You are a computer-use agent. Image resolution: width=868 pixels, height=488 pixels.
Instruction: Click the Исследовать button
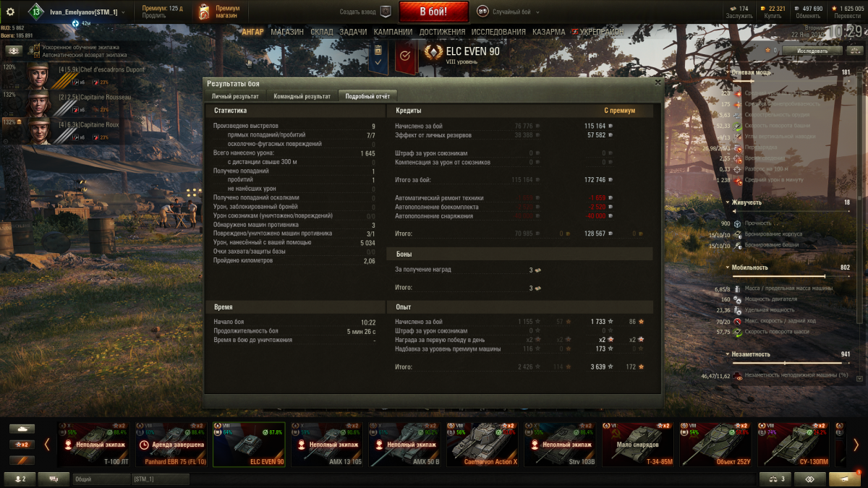811,51
